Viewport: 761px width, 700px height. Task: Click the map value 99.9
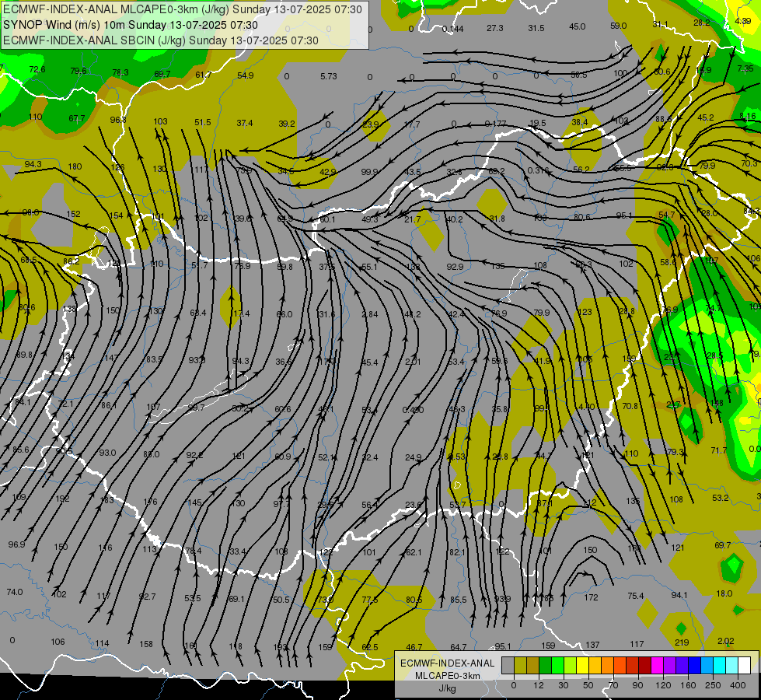[370, 171]
